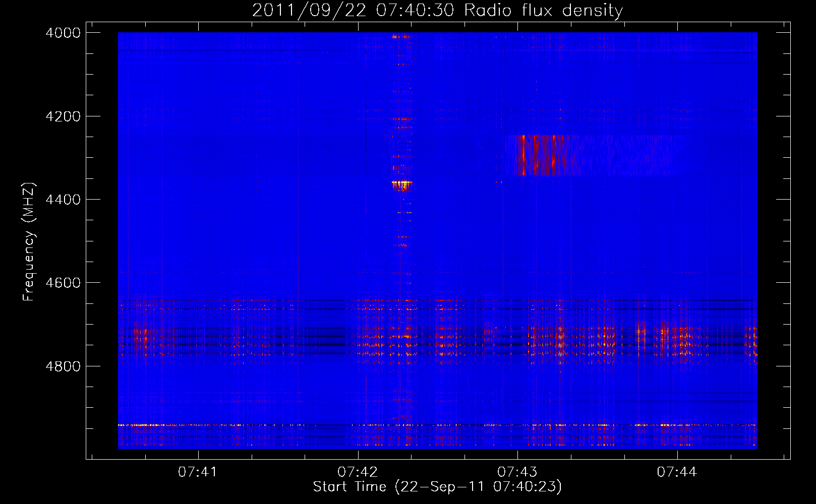Select the 4200 frequency tick label

[63, 116]
